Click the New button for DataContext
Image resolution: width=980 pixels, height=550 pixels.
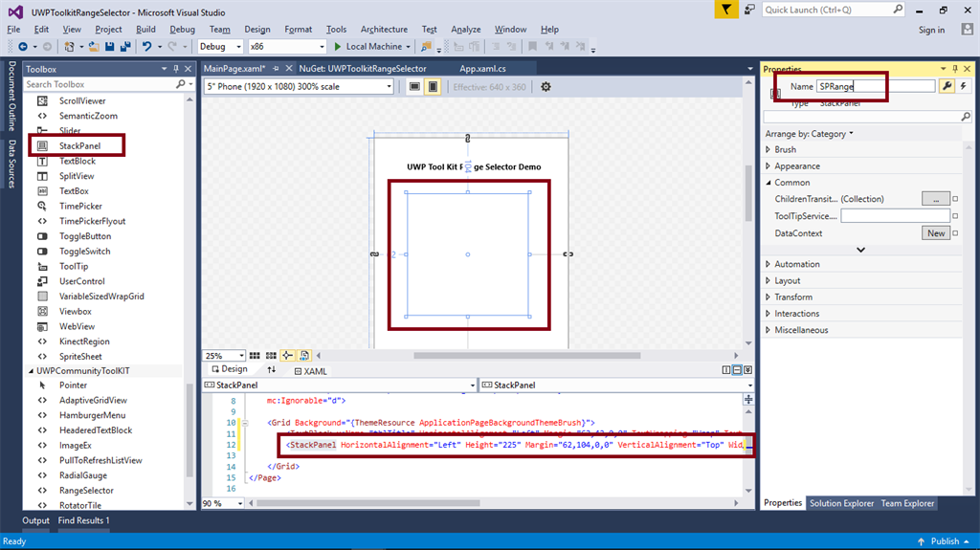[936, 233]
